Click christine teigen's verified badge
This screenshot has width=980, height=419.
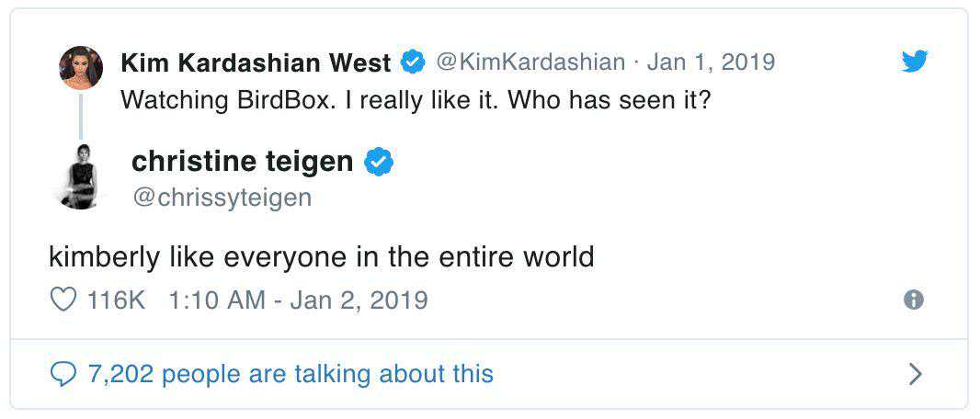tap(379, 162)
